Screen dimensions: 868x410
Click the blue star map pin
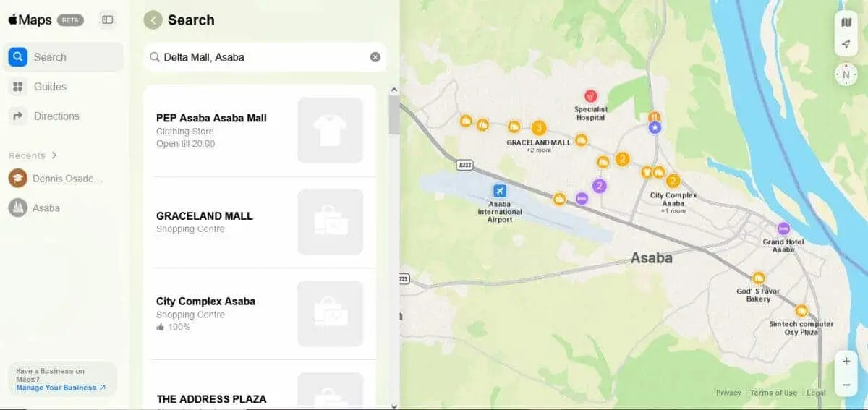coord(654,127)
